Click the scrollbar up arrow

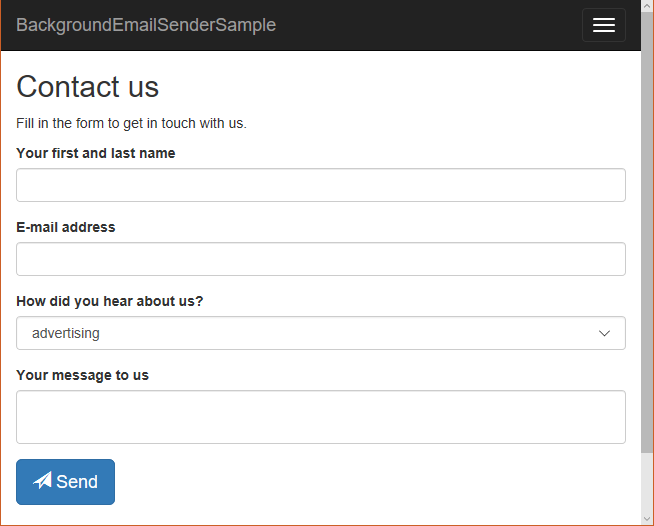tap(647, 7)
